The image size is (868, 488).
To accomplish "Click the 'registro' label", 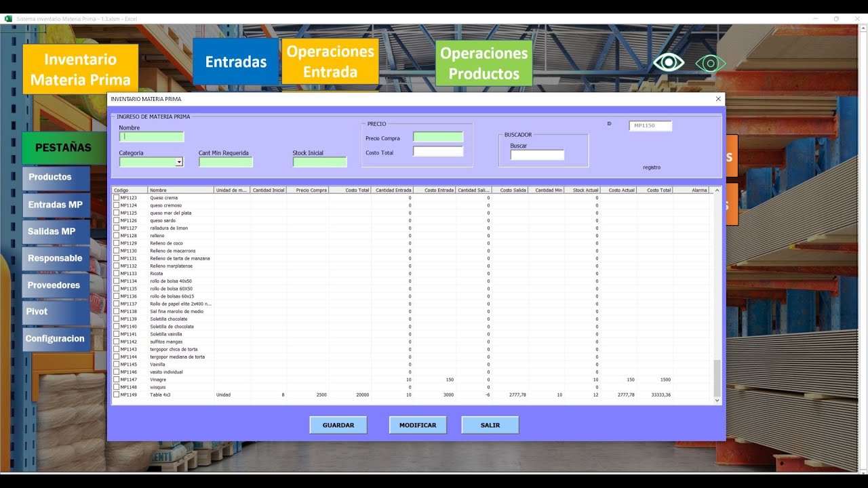I will click(652, 167).
